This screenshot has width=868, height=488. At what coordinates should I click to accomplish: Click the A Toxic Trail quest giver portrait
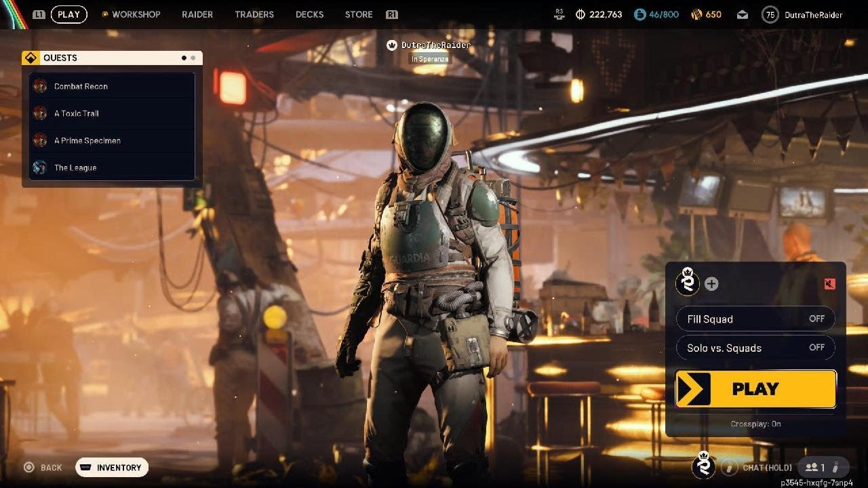pos(40,113)
